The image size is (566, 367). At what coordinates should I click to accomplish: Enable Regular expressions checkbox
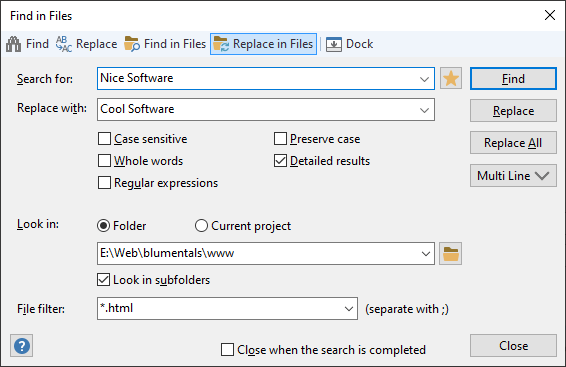coord(104,183)
